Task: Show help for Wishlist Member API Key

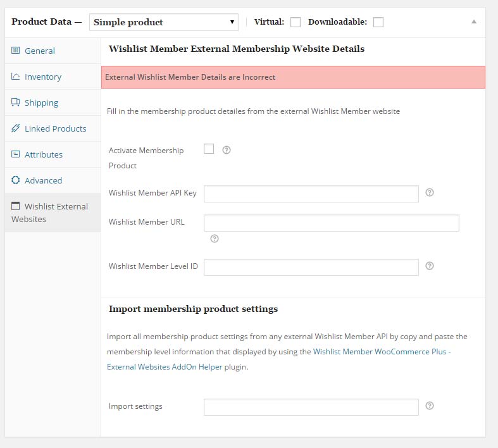Action: [430, 192]
